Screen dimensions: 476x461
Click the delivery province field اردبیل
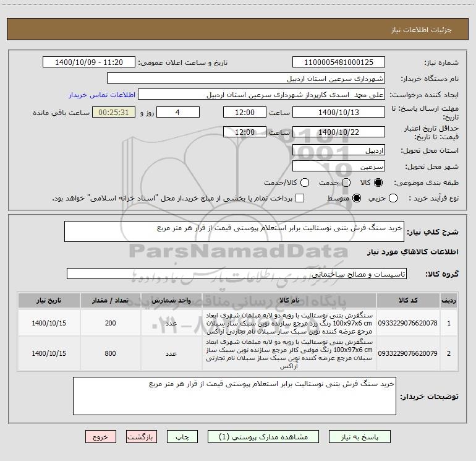[339, 150]
